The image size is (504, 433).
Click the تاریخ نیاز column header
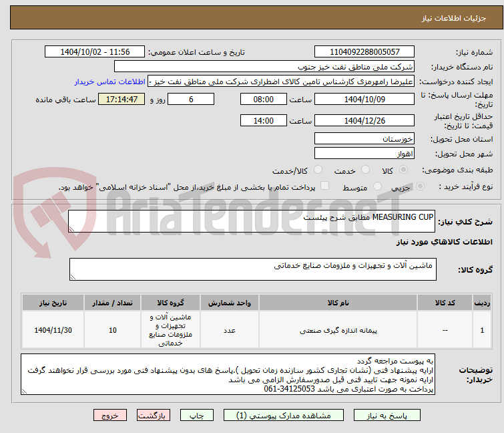pyautogui.click(x=53, y=303)
